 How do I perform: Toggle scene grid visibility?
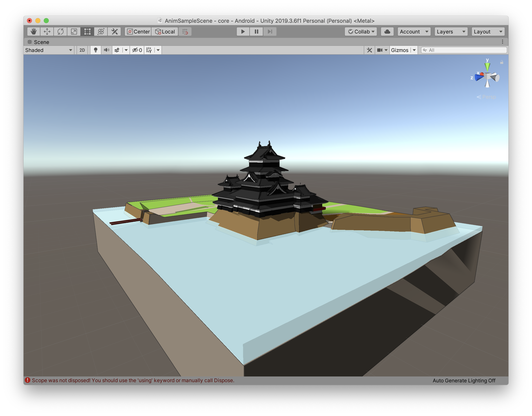[149, 50]
